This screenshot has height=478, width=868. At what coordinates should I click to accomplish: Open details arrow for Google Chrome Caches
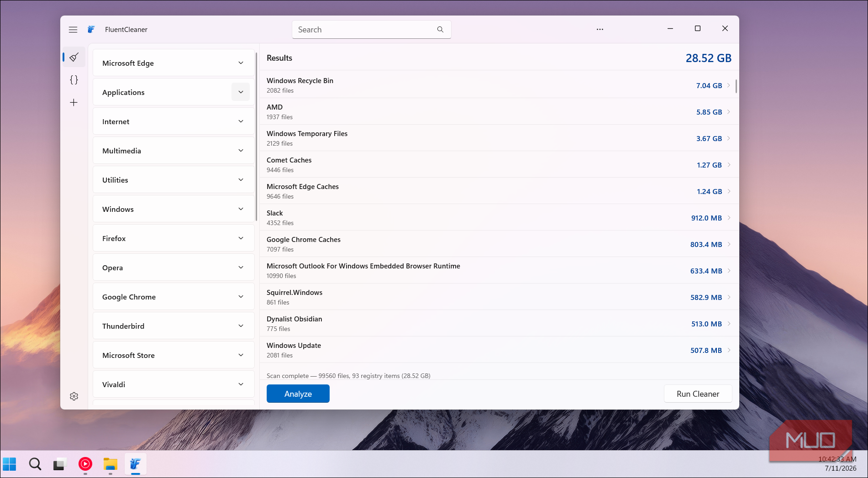click(729, 244)
